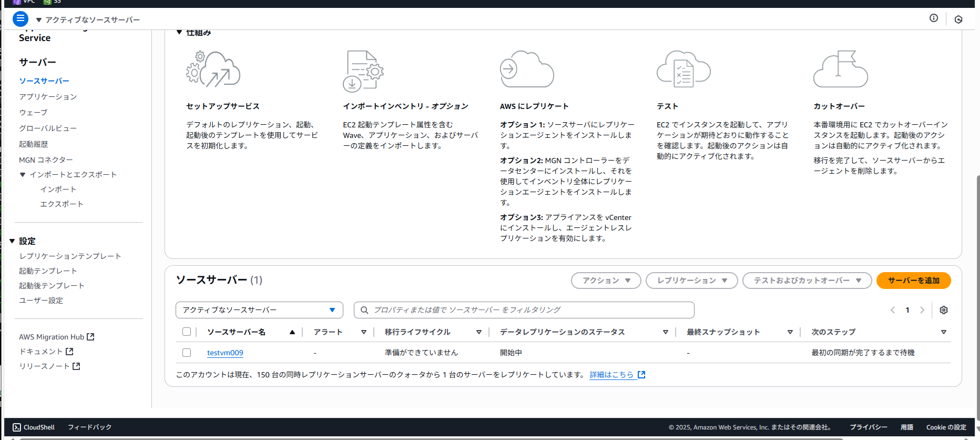This screenshot has width=980, height=440.
Task: Open AWS Migration Hub link
Action: tap(52, 337)
